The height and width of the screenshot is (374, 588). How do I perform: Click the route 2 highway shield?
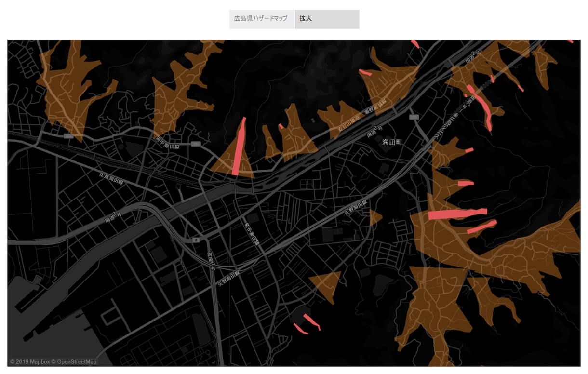(196, 240)
